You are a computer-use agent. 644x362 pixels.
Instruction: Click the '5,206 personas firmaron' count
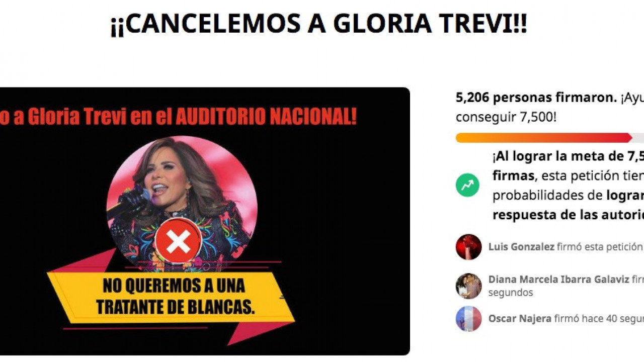coord(536,98)
